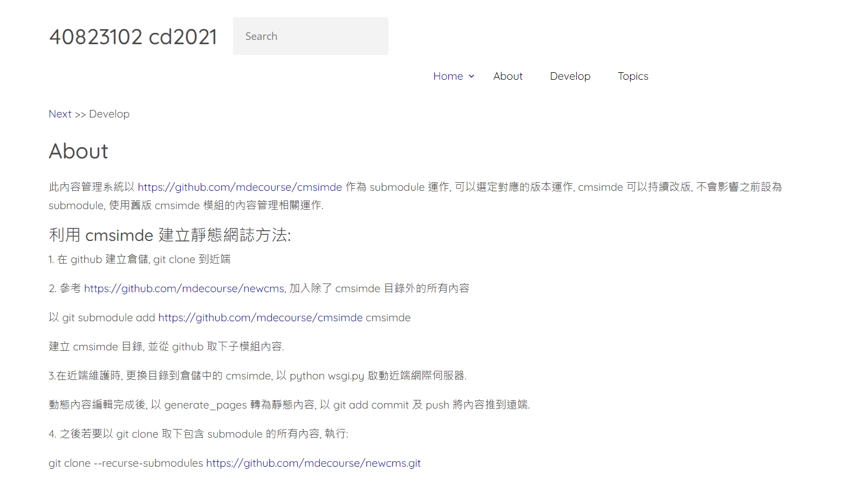Click the step 1 git clone 到近端 line
868x484 pixels.
(x=139, y=259)
